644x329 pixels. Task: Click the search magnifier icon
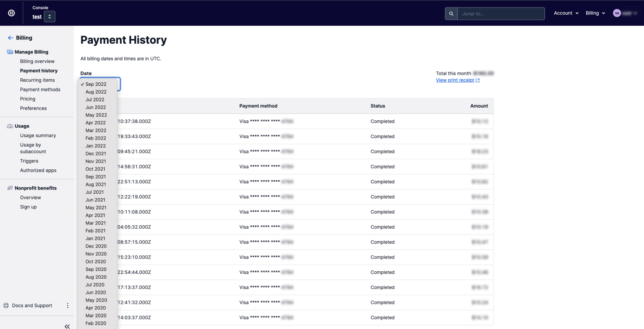pos(451,14)
